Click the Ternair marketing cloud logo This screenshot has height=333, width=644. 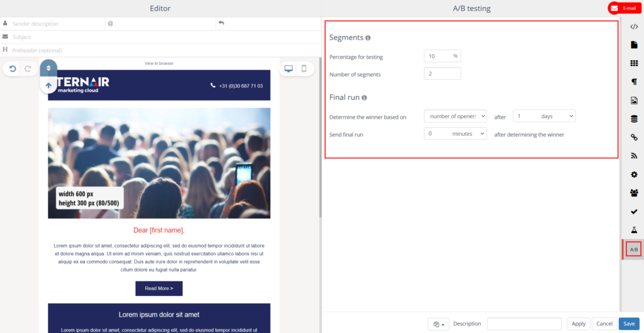click(84, 84)
